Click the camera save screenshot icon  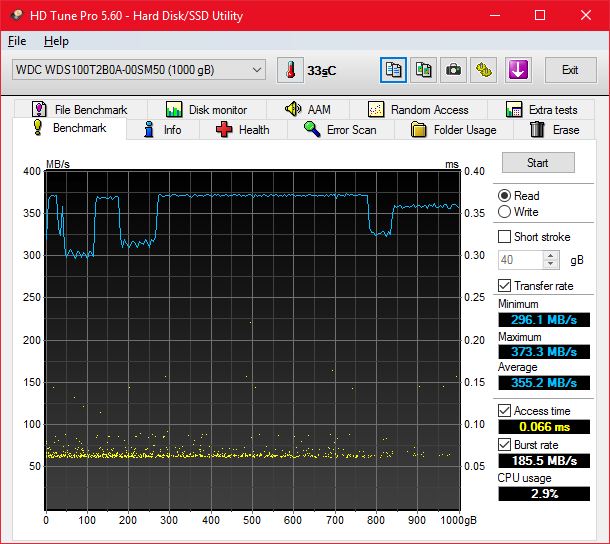(453, 70)
